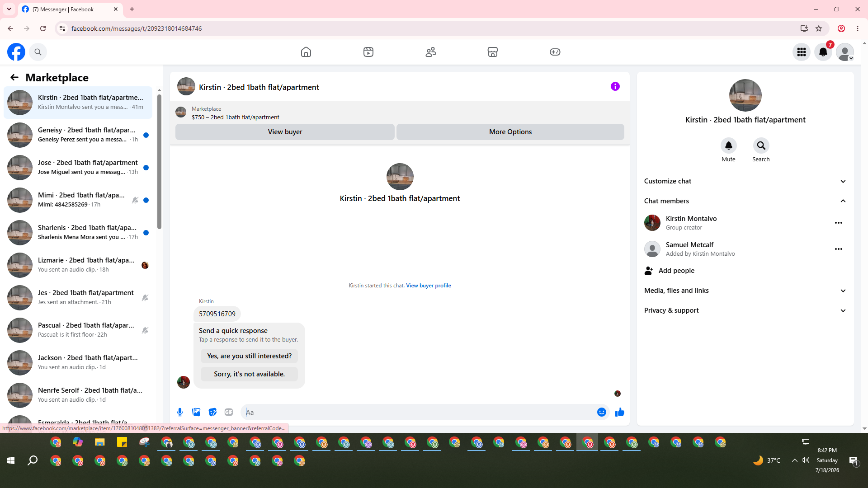Click the large group photo in the right panel
Image resolution: width=868 pixels, height=488 pixels.
point(745,95)
